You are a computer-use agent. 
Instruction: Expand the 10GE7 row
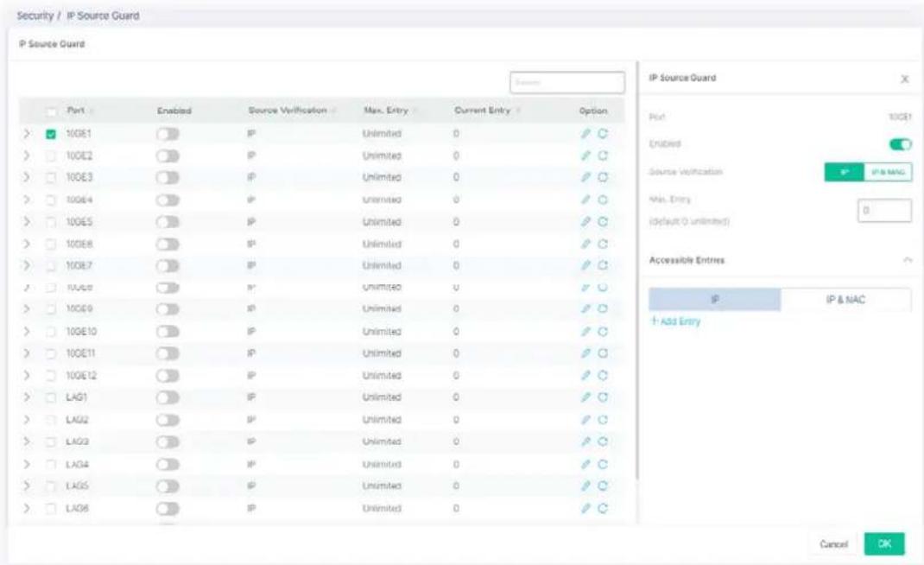click(27, 265)
